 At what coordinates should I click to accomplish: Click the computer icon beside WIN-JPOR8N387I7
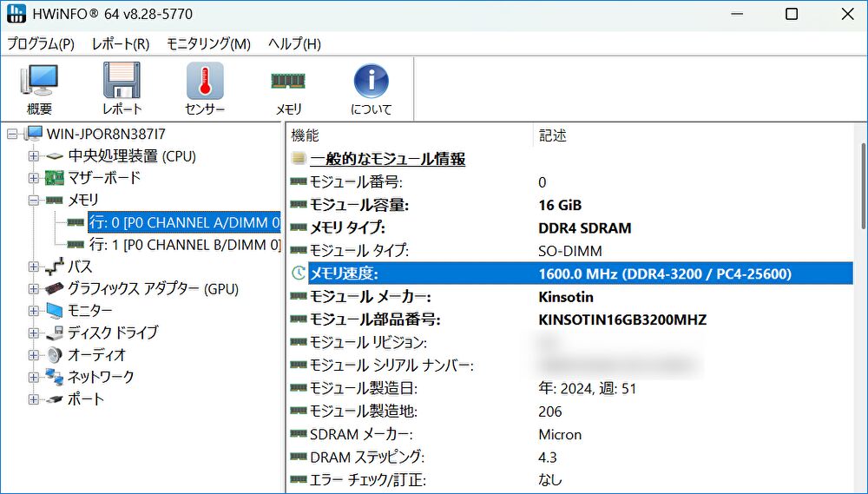(34, 134)
